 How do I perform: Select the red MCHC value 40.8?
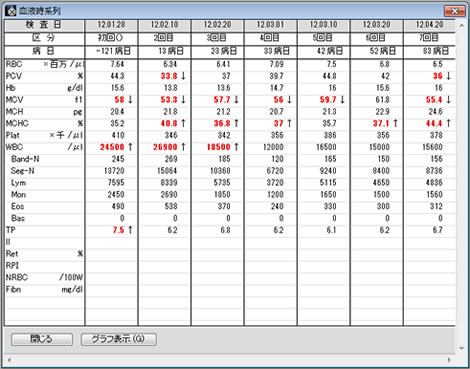[x=169, y=124]
